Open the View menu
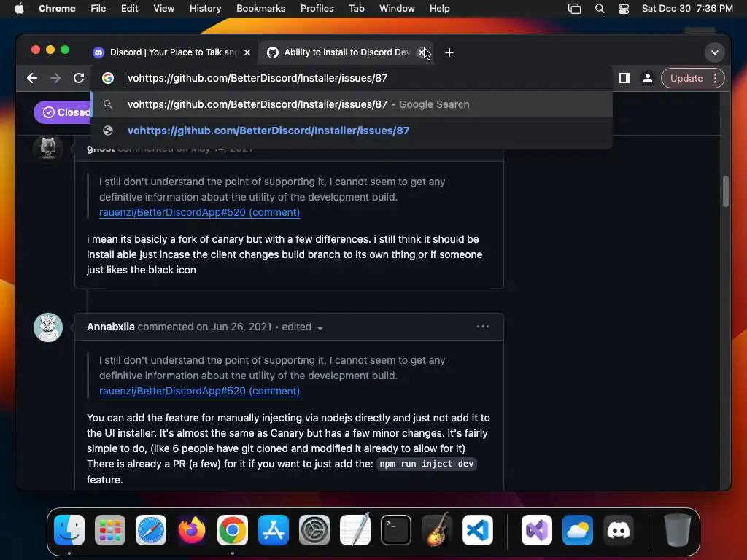The width and height of the screenshot is (747, 560). pyautogui.click(x=163, y=9)
